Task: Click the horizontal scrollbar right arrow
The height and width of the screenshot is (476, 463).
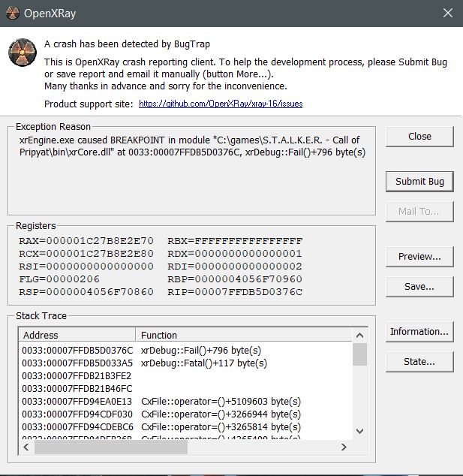Action: 344,447
